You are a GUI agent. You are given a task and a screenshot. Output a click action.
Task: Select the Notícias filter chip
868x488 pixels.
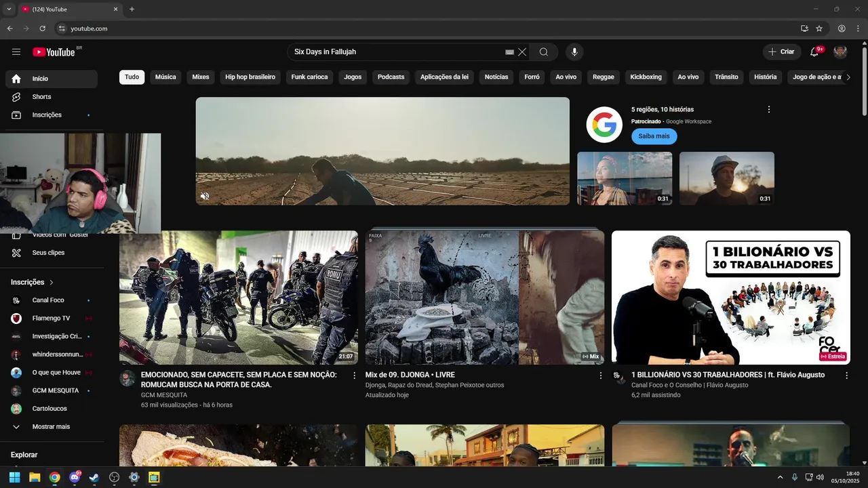(496, 77)
